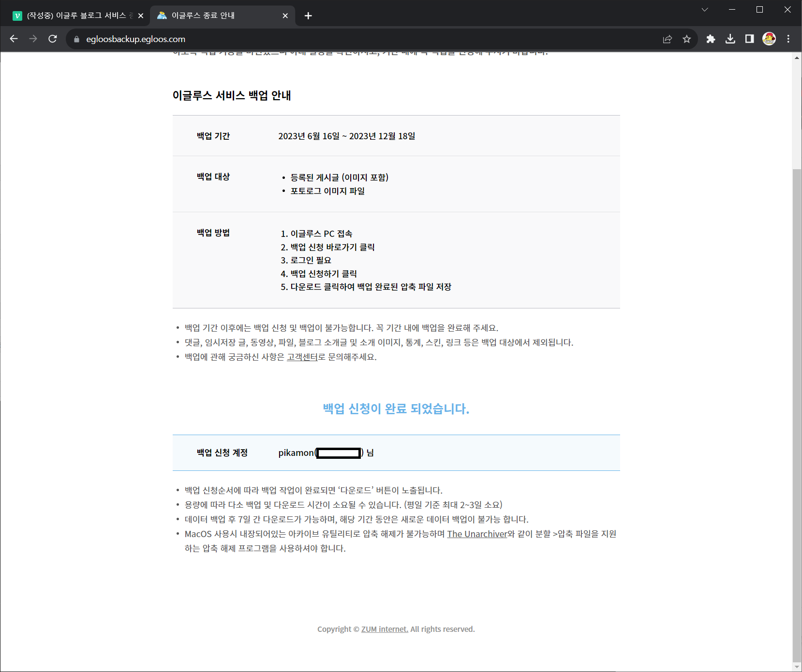
Task: Click step 백업 신청하기 클릭
Action: (x=324, y=274)
